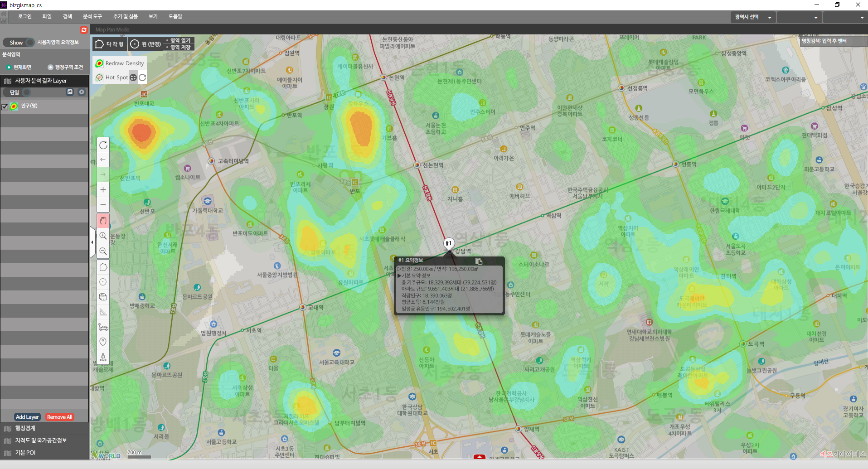Expand the 지적도 및 국가공간정보 section
The height and width of the screenshot is (469, 868).
[x=44, y=440]
